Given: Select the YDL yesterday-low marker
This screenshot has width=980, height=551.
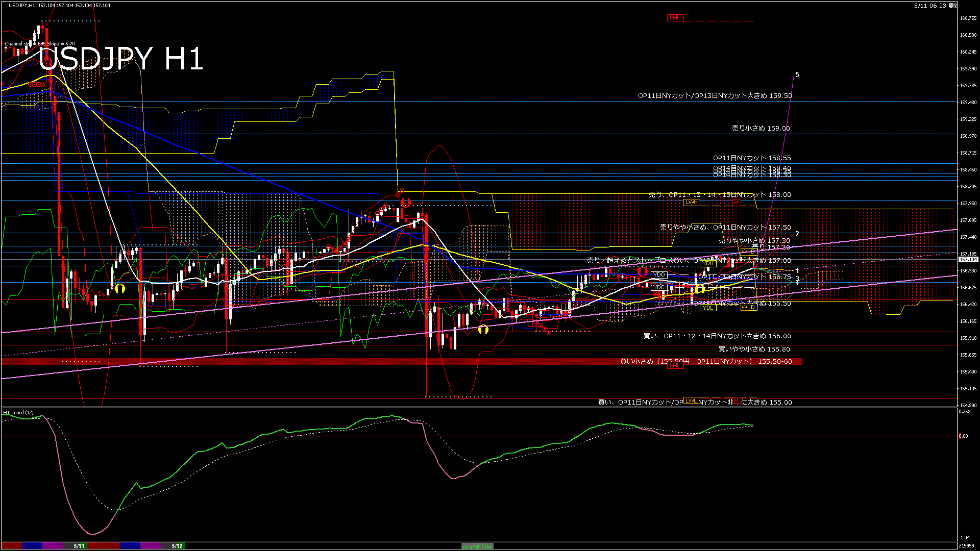Looking at the screenshot, I should coord(707,308).
